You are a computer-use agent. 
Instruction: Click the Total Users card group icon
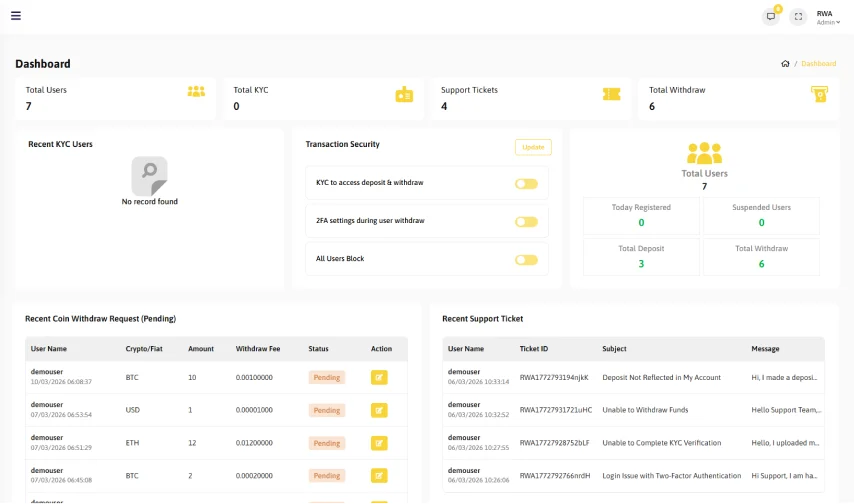coord(196,92)
